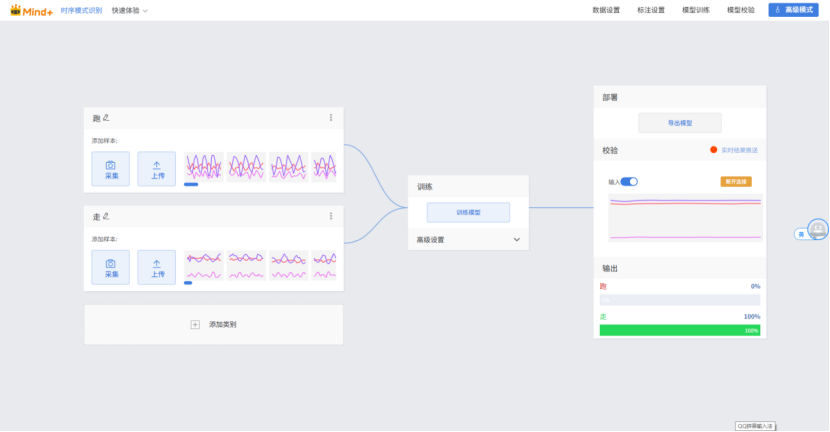Rename the 跑 class via pencil icon
The height and width of the screenshot is (432, 830).
click(105, 118)
